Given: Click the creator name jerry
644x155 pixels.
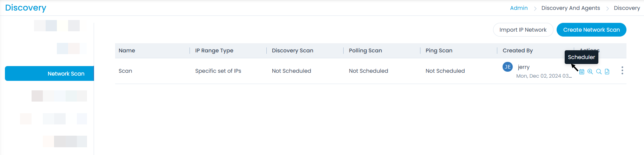Looking at the screenshot, I should tap(524, 67).
